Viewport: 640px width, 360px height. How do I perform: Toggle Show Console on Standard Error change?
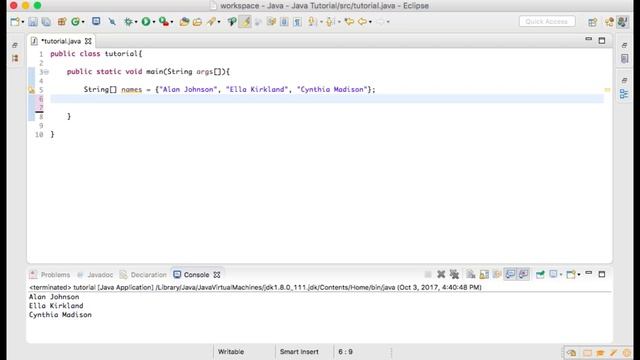tap(523, 274)
